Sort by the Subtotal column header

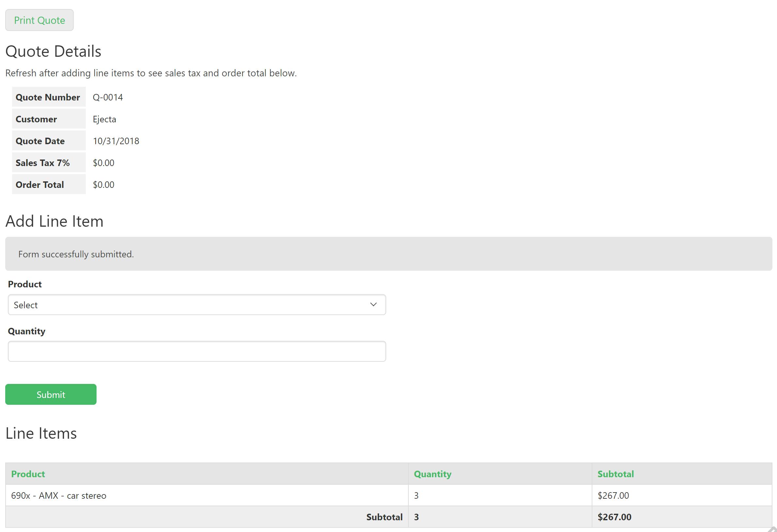click(x=616, y=474)
